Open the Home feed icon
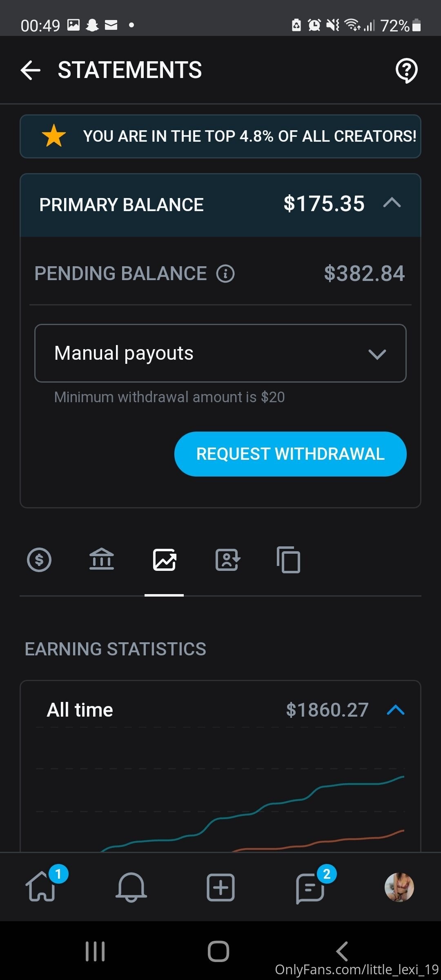Viewport: 441px width, 980px height. click(41, 887)
